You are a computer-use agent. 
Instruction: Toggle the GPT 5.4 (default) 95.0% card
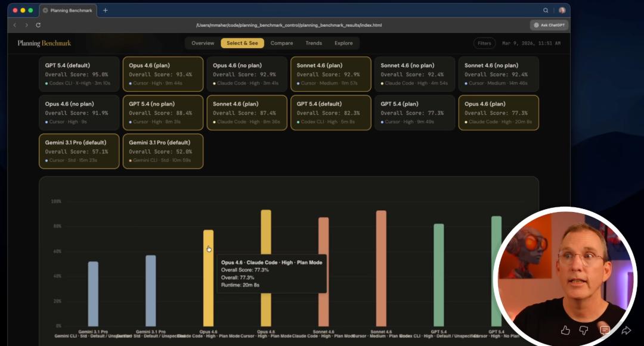(79, 74)
